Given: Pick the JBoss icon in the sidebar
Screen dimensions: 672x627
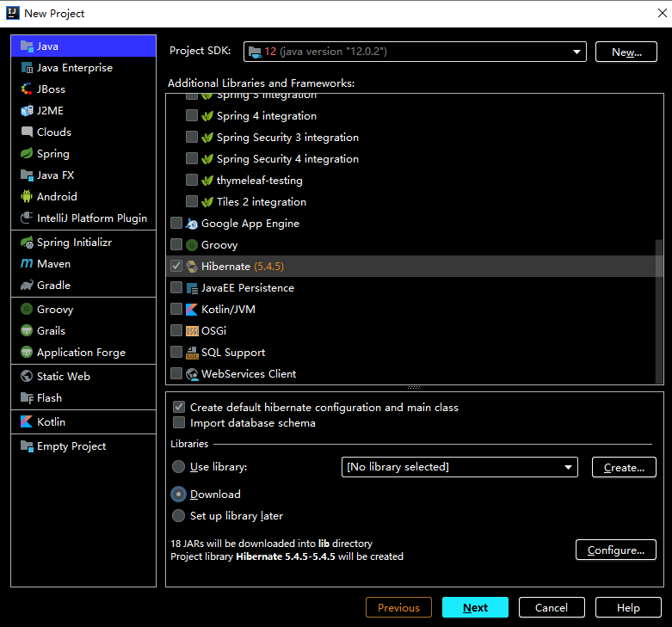Looking at the screenshot, I should pyautogui.click(x=27, y=89).
